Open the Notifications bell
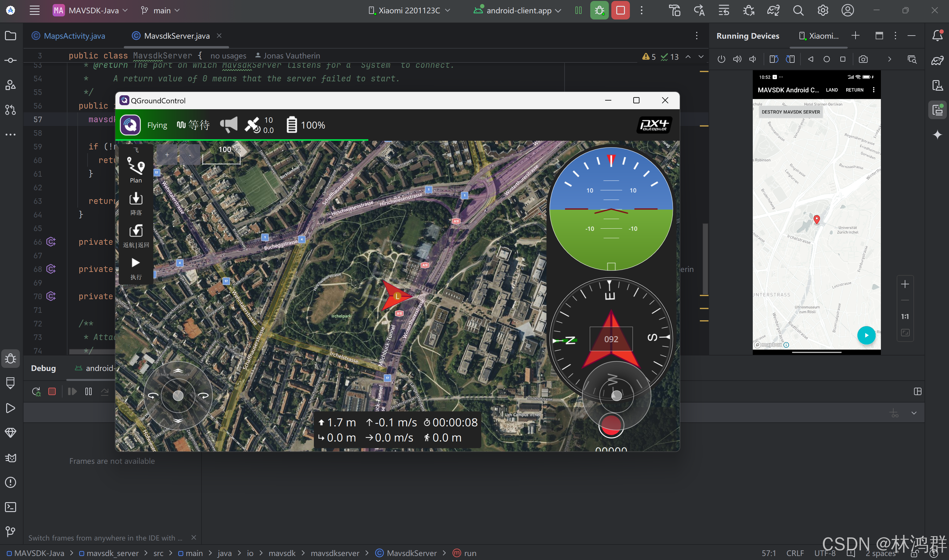949x560 pixels. [x=937, y=36]
